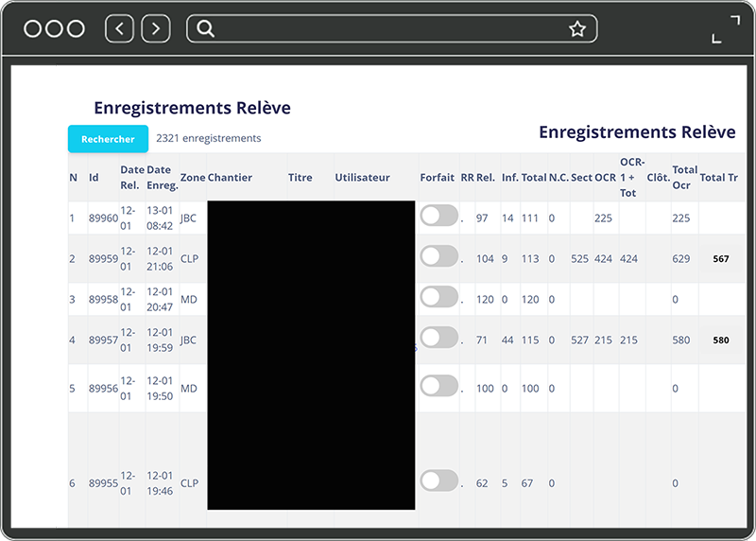Click the Id cell 89957
The height and width of the screenshot is (541, 756).
[103, 340]
